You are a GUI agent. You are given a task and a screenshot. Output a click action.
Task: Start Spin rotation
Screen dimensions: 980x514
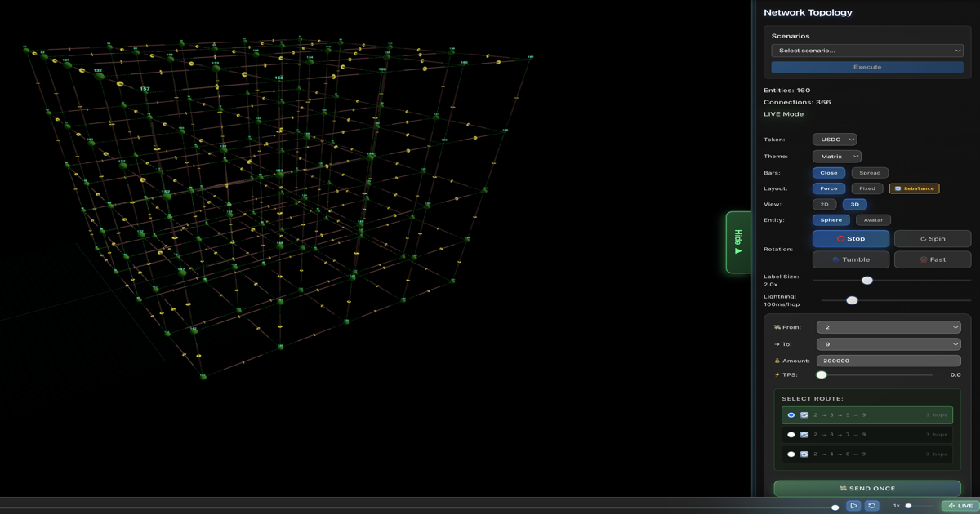click(932, 239)
